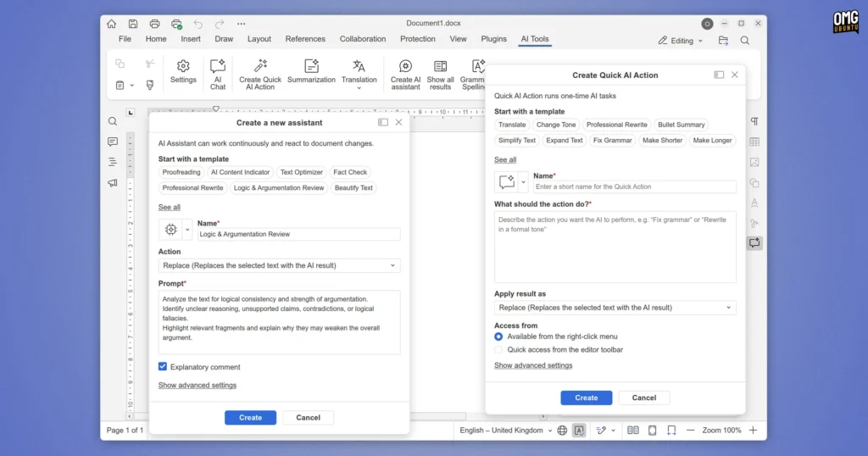The image size is (868, 456).
Task: Open AI Tools Settings gear
Action: [183, 72]
